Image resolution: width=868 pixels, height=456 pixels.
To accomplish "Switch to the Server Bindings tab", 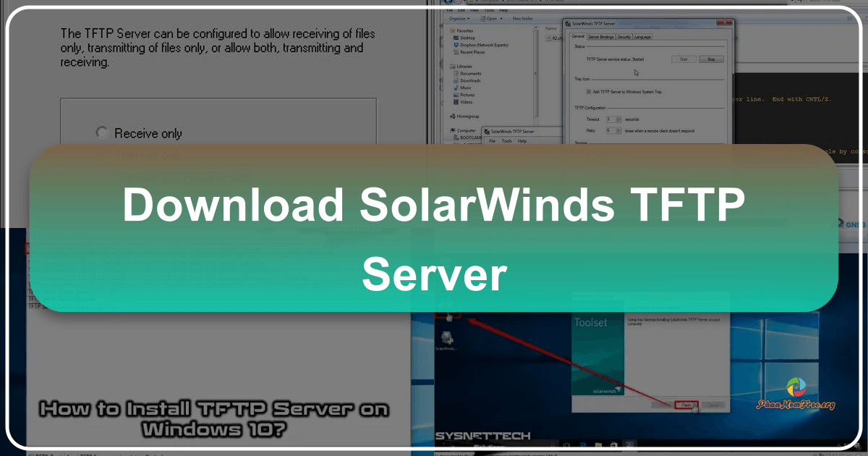I will coord(601,36).
